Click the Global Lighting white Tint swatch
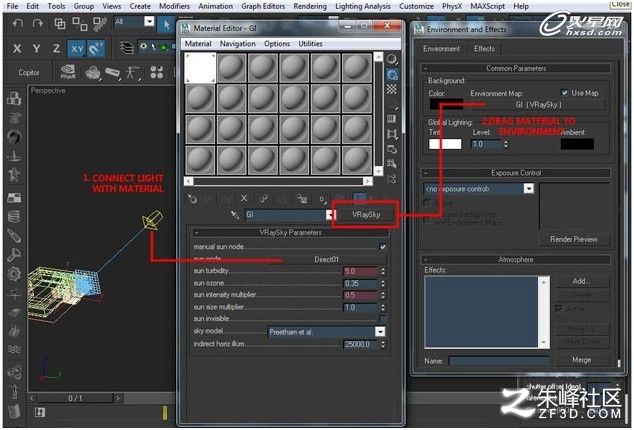This screenshot has height=430, width=634. coord(445,144)
